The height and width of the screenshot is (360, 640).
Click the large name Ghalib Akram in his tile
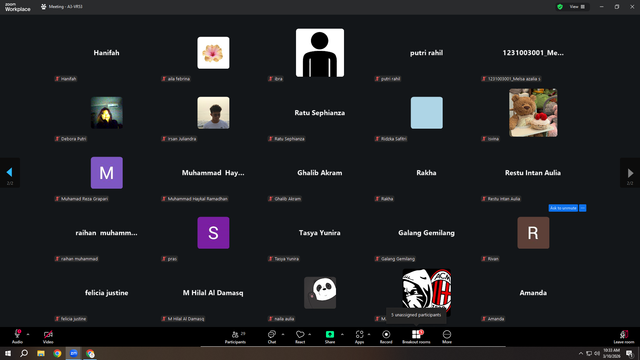(320, 173)
